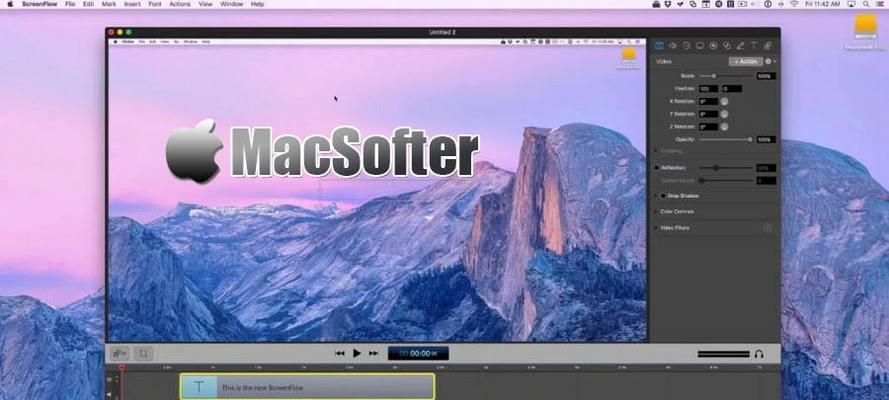This screenshot has height=400, width=889.
Task: Click the rewind button in transport bar
Action: coord(340,354)
